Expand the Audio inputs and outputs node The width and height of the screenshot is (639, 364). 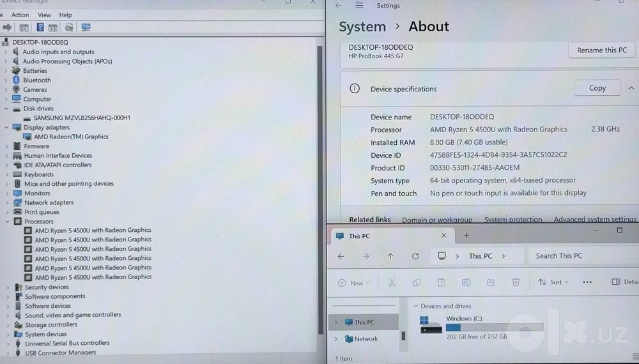pos(6,52)
